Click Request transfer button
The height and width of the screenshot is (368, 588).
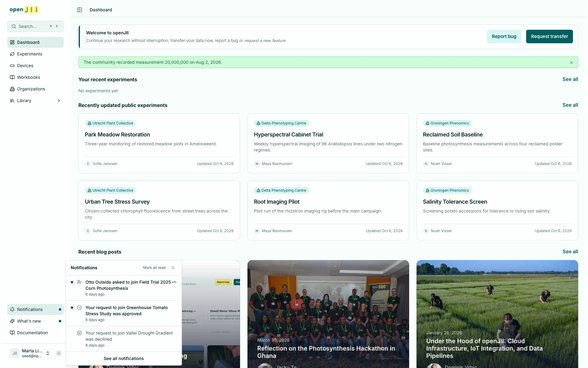pos(549,36)
